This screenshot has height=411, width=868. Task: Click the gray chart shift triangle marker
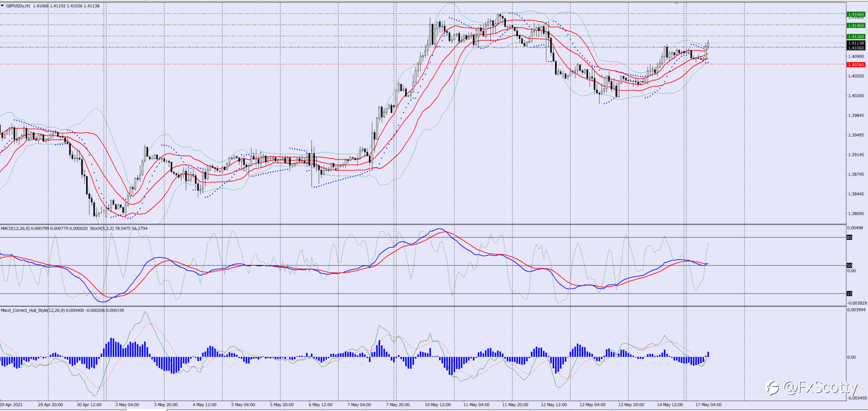click(x=677, y=4)
